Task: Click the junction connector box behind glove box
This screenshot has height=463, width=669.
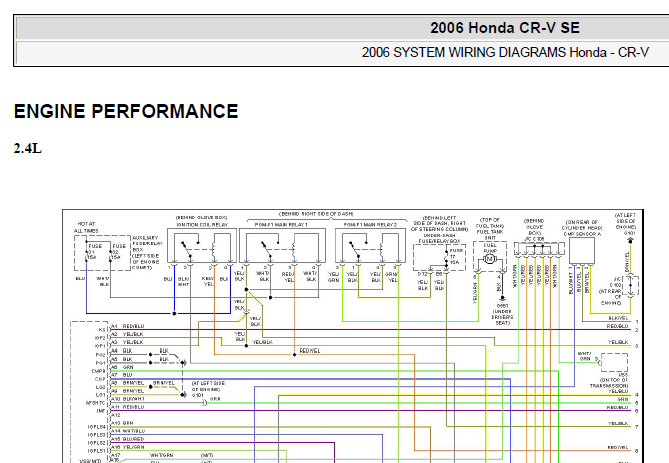Action: point(539,248)
